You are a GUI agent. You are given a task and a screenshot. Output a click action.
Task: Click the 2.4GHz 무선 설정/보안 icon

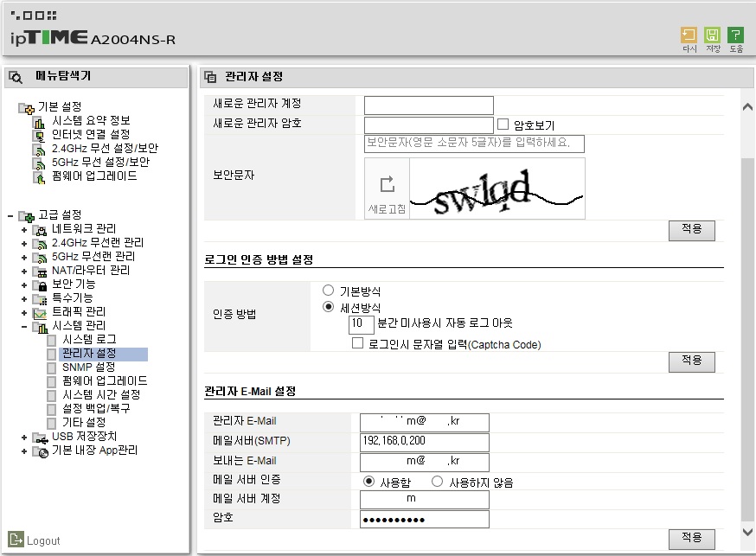pos(39,150)
